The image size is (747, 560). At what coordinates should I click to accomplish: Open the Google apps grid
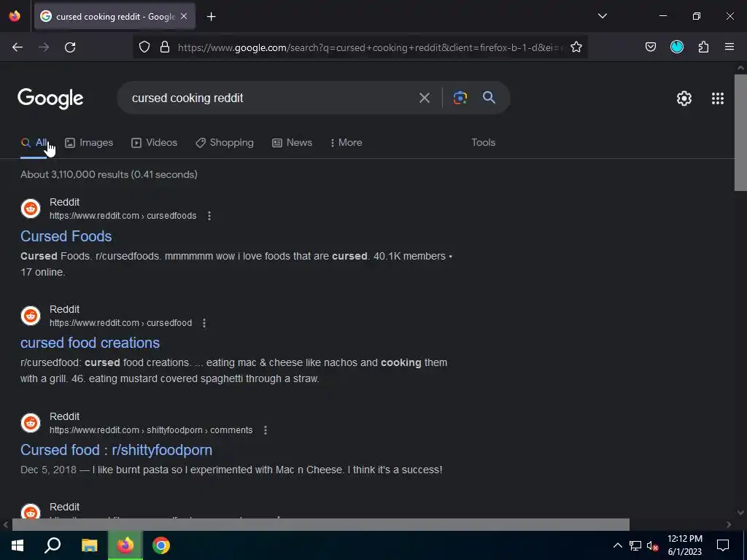[x=718, y=98]
